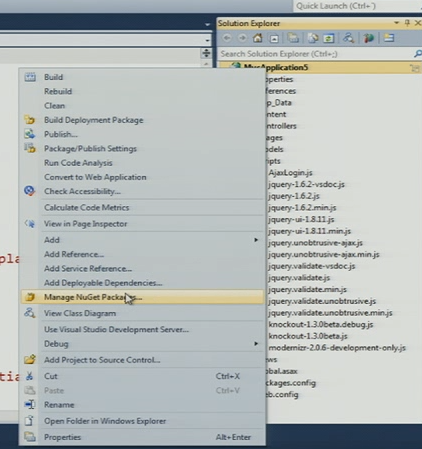The height and width of the screenshot is (449, 422).
Task: Click the Home icon in Solution Explorer
Action: tap(257, 38)
